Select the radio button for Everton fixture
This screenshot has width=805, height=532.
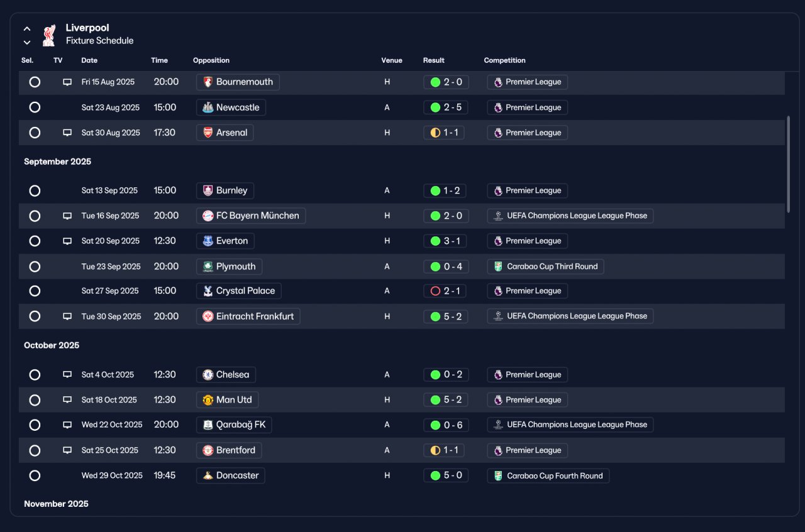tap(35, 241)
